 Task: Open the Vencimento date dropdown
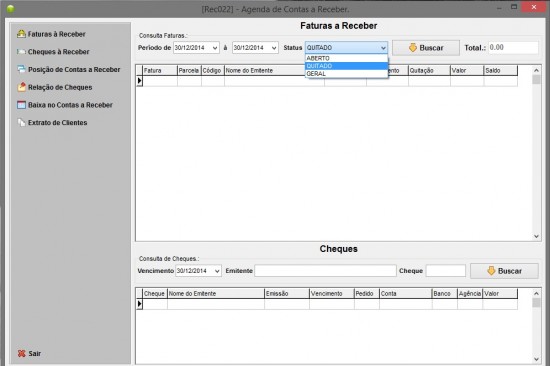[217, 271]
